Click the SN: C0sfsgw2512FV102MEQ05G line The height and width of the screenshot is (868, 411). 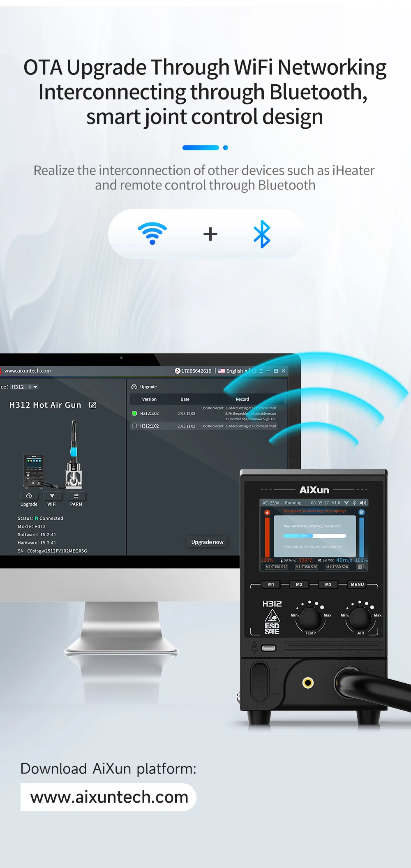(x=52, y=551)
